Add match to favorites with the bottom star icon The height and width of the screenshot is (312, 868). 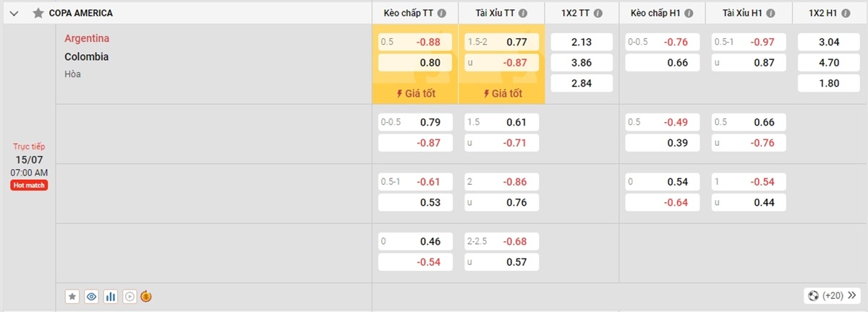click(x=72, y=296)
